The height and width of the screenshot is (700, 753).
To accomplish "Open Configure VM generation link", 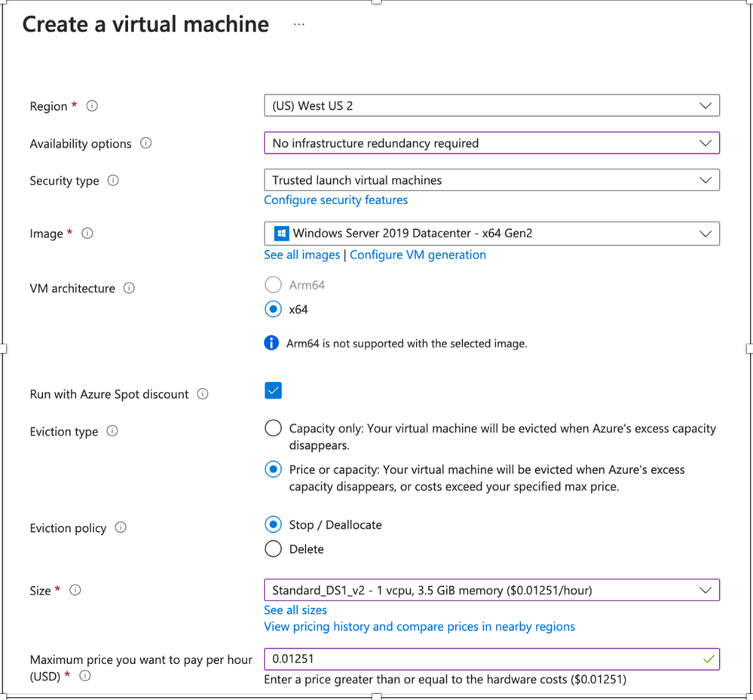I will click(x=418, y=255).
